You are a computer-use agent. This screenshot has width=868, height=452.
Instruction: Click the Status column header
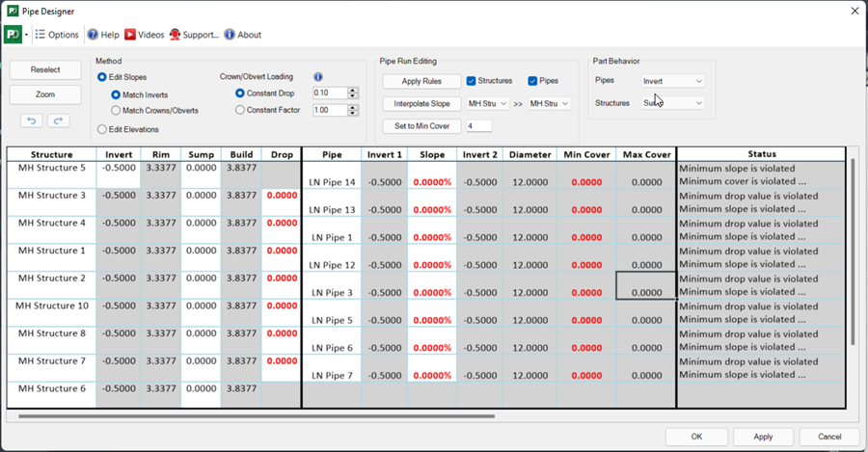762,154
